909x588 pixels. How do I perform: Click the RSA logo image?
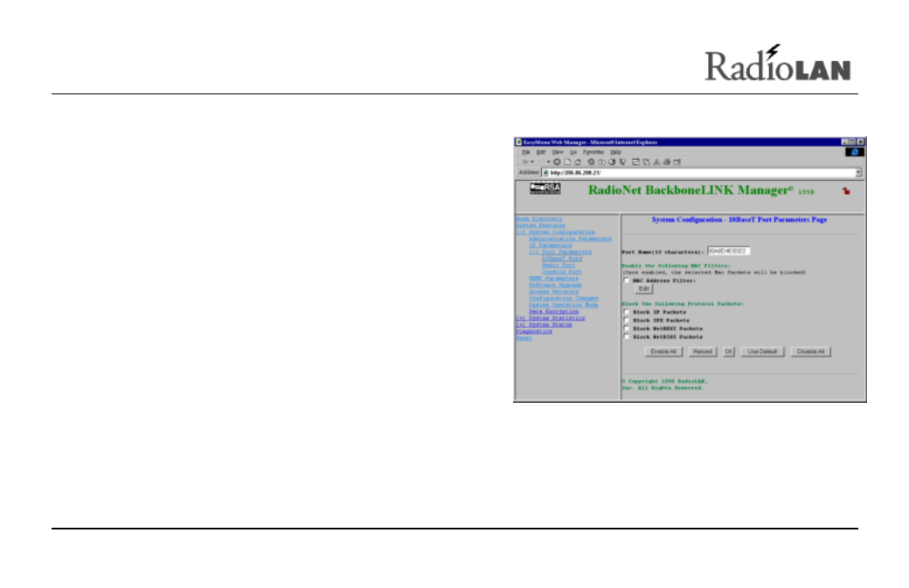(x=545, y=188)
